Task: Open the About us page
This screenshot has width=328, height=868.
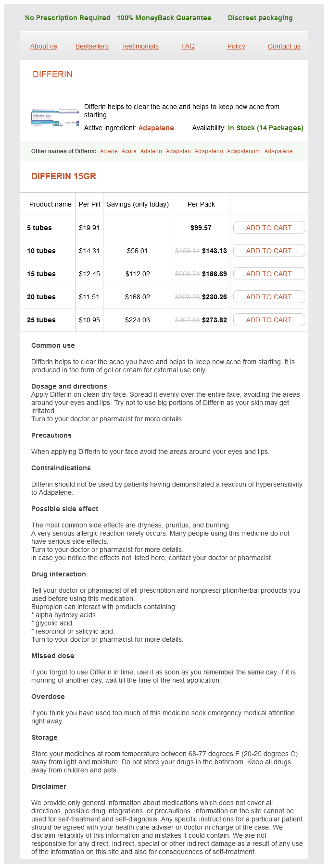Action: 43,46
